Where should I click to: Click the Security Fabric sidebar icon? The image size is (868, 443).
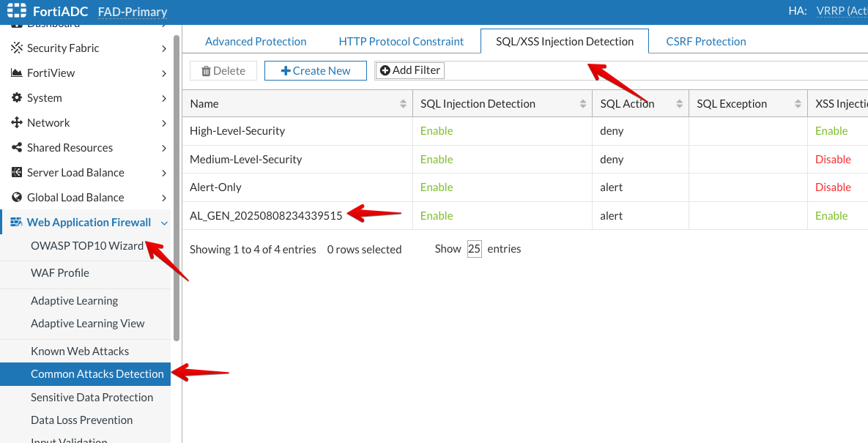[16, 48]
